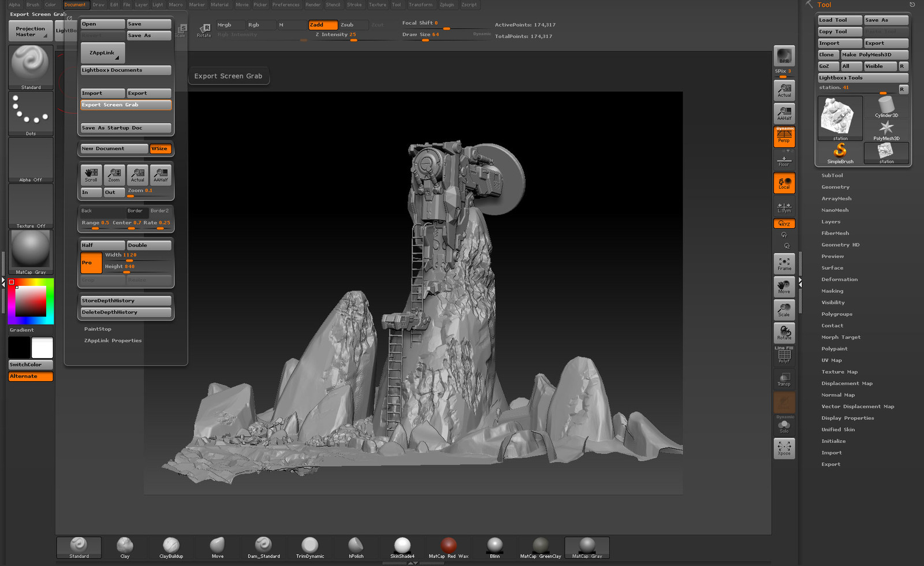Select MatCap GreenClay material
Image resolution: width=924 pixels, height=566 pixels.
(x=541, y=548)
